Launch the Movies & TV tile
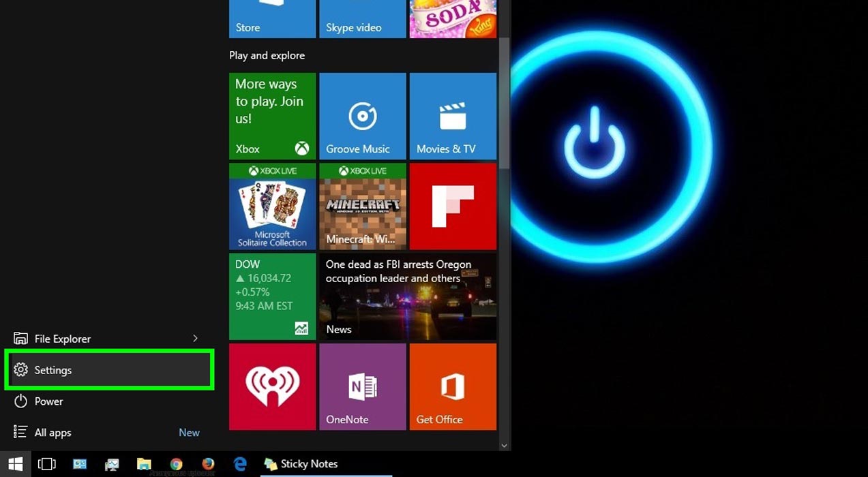 453,117
